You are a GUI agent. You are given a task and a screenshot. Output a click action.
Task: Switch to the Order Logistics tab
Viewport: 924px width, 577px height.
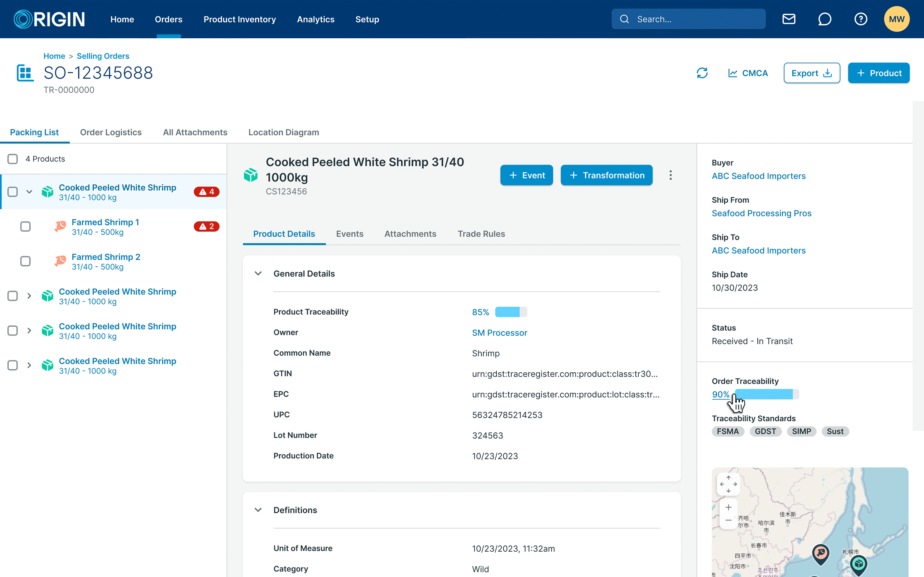pos(111,132)
